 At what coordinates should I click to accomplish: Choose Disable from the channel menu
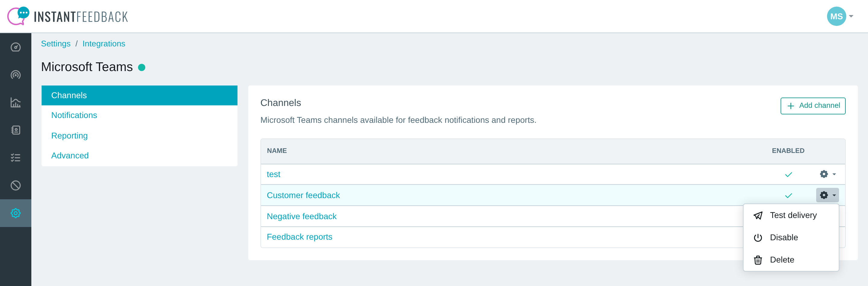point(791,238)
